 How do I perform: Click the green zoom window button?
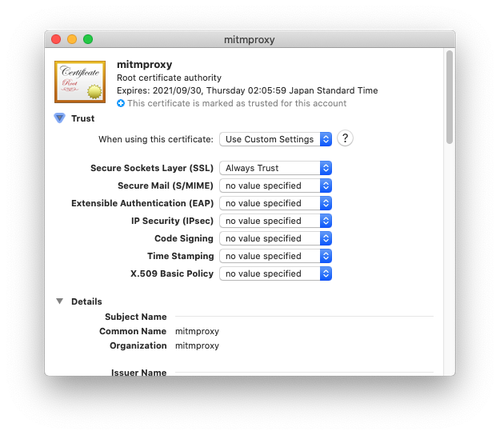point(88,39)
